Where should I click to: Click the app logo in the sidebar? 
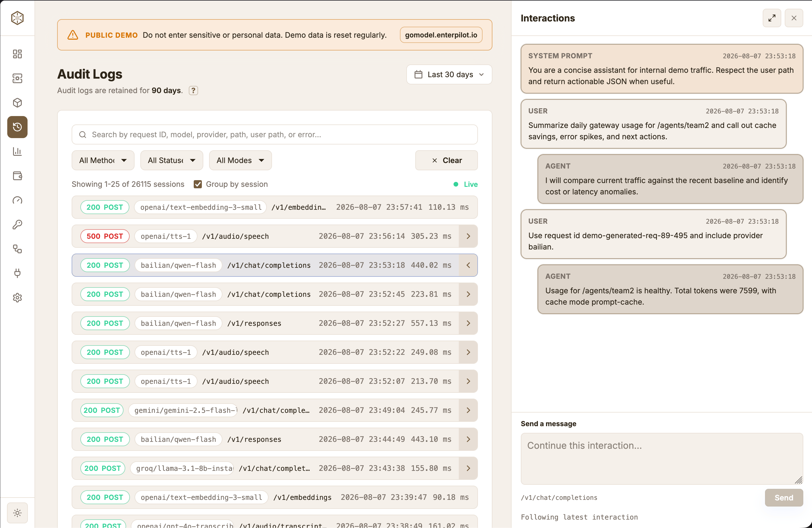pyautogui.click(x=17, y=18)
